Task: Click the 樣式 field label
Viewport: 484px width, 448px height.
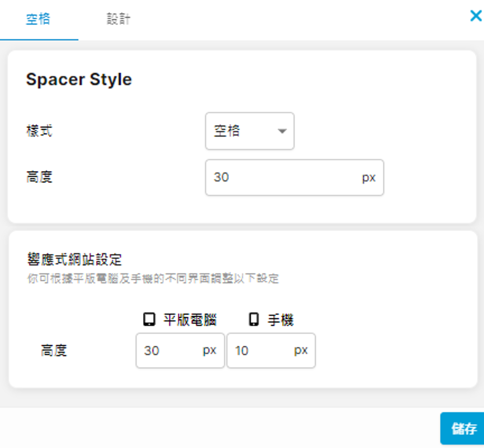Action: coord(39,131)
